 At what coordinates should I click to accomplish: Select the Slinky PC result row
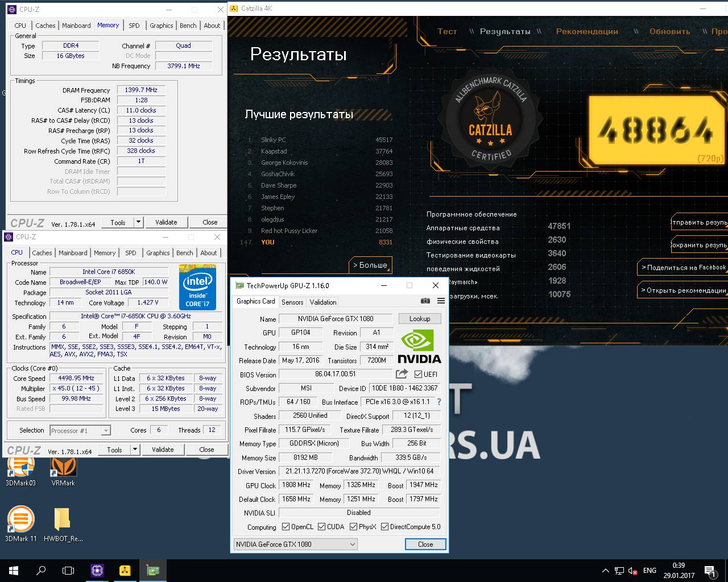320,140
